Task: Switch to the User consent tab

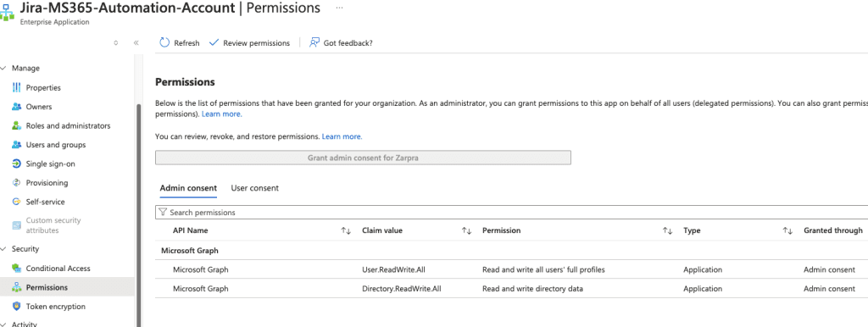Action: tap(254, 188)
